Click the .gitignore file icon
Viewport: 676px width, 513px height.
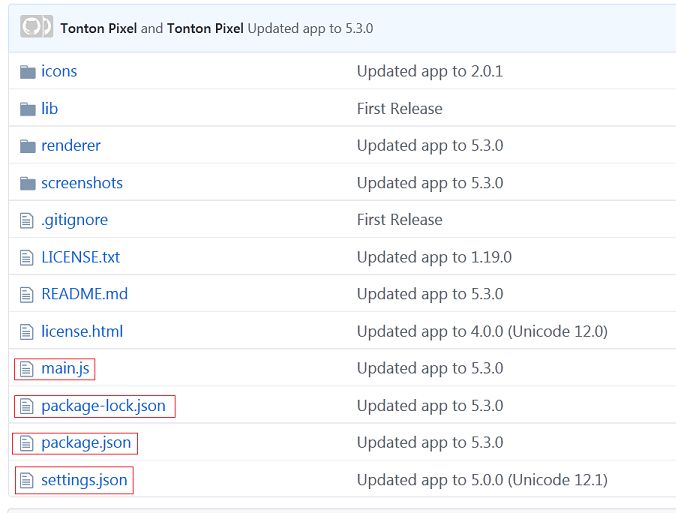tap(27, 220)
